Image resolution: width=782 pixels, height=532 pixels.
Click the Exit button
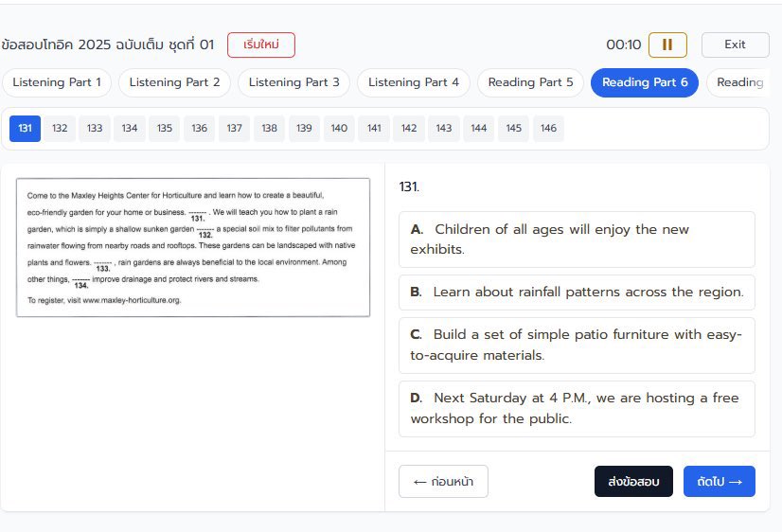pyautogui.click(x=735, y=44)
